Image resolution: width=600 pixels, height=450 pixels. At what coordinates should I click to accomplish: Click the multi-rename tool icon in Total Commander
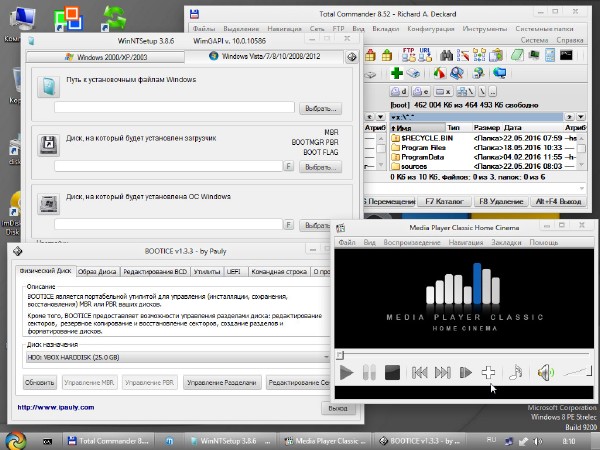[463, 56]
